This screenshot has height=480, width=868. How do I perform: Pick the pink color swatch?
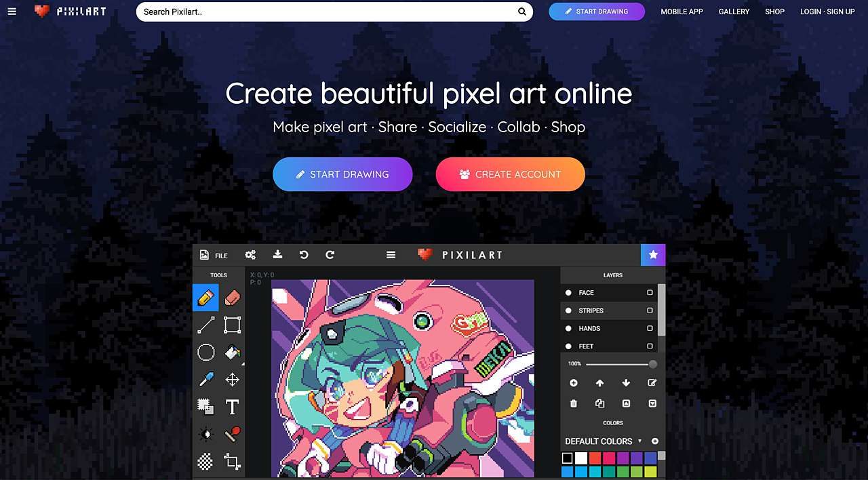tap(609, 458)
